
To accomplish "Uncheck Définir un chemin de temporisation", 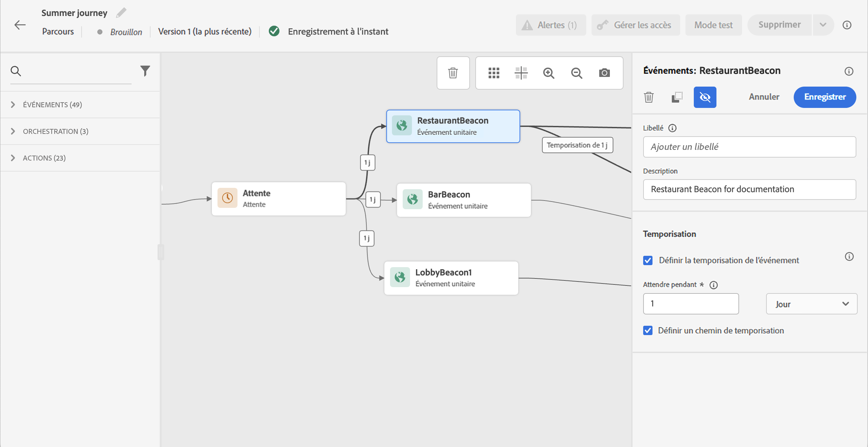I will coord(648,330).
